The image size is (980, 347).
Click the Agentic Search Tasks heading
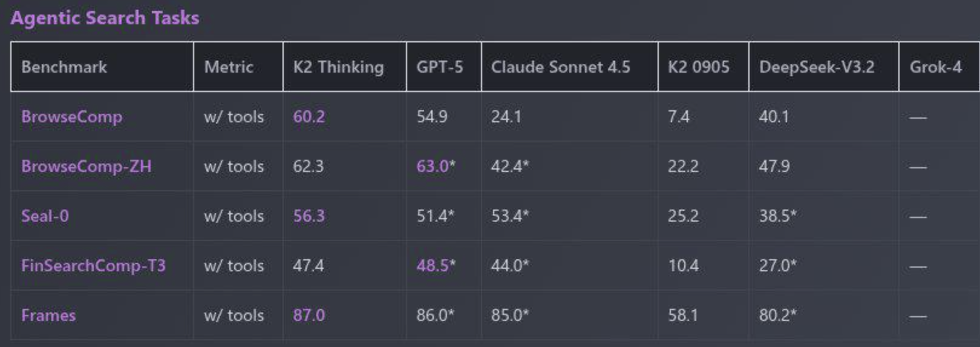click(105, 18)
